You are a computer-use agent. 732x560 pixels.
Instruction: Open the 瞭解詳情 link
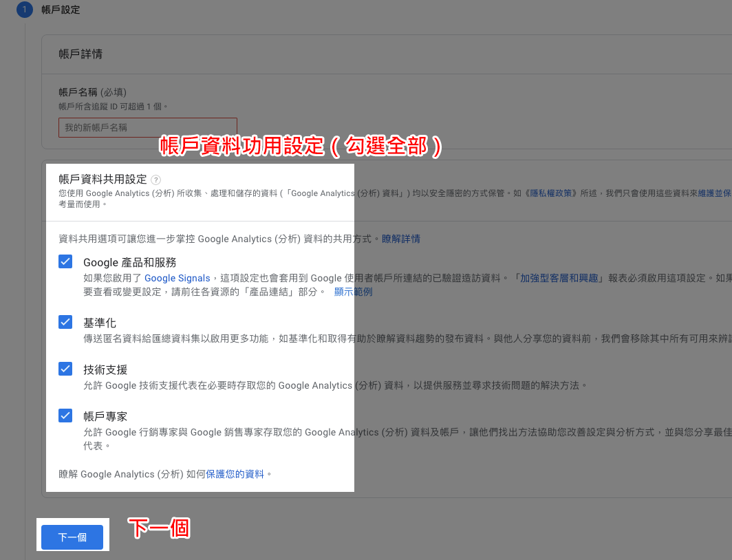click(x=401, y=239)
